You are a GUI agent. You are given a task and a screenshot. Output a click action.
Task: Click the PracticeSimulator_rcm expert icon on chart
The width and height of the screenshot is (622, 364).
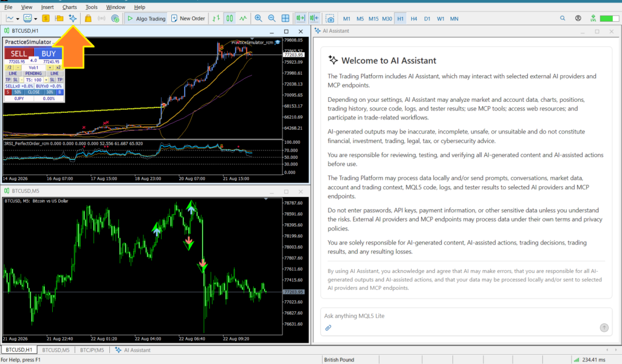coord(278,42)
